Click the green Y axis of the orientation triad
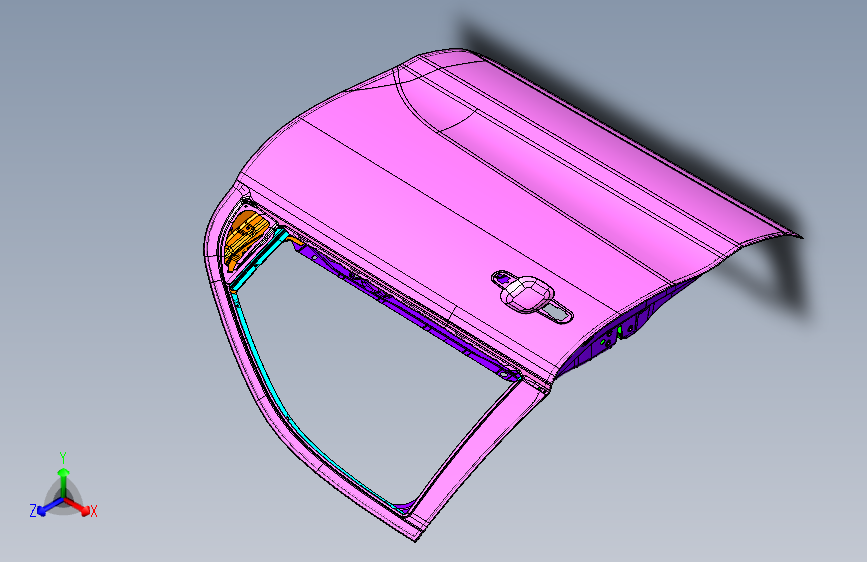The height and width of the screenshot is (562, 867). pyautogui.click(x=64, y=480)
